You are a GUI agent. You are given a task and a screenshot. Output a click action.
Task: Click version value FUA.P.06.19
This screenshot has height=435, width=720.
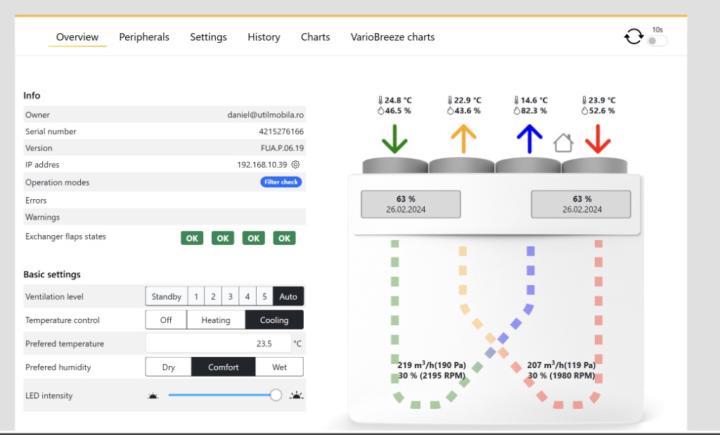pyautogui.click(x=282, y=148)
